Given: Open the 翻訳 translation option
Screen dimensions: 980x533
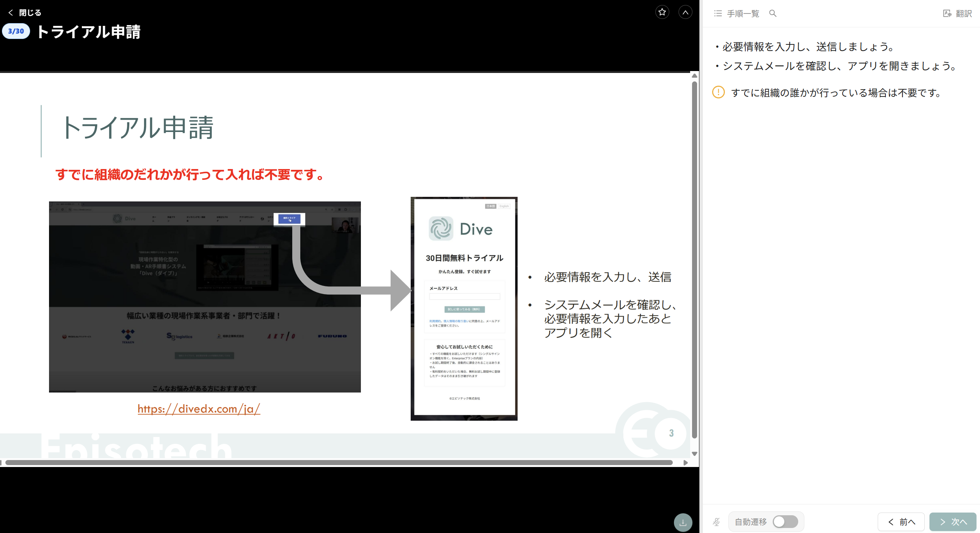Looking at the screenshot, I should point(958,14).
